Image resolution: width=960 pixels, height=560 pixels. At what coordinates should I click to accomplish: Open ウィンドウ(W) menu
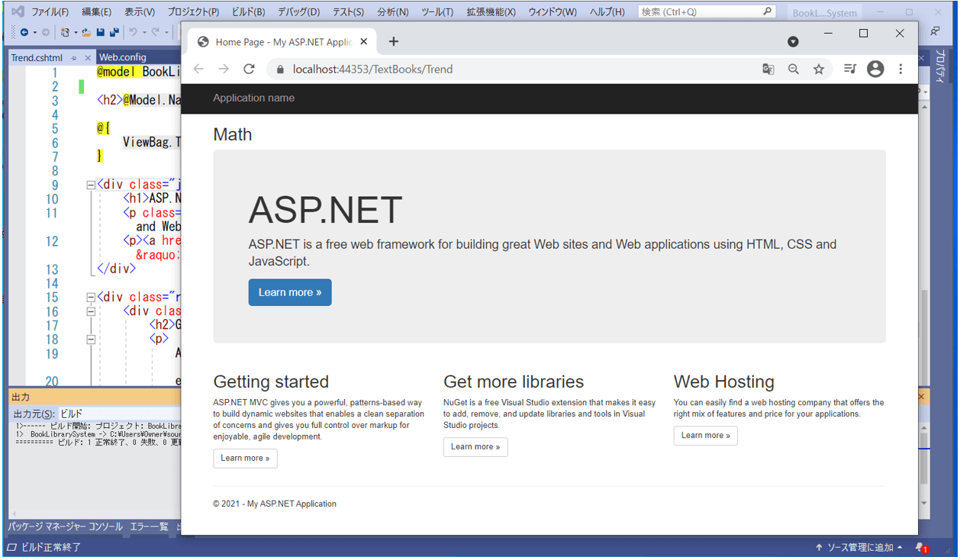coord(552,12)
